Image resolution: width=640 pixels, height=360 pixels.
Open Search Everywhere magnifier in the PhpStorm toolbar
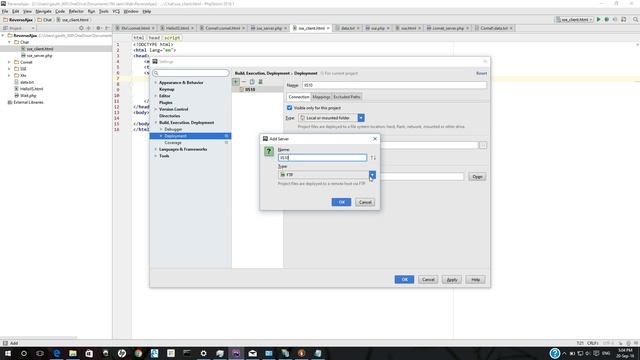pyautogui.click(x=636, y=20)
